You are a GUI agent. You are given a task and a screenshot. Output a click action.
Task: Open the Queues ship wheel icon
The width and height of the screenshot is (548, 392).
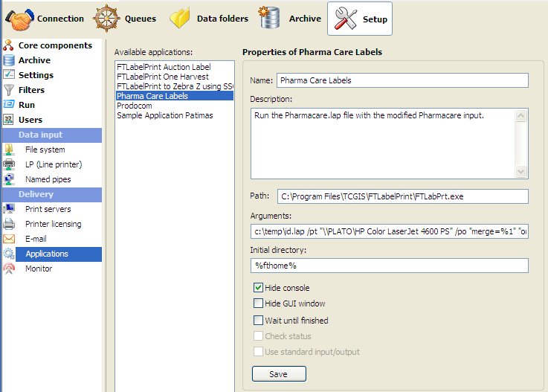coord(106,18)
